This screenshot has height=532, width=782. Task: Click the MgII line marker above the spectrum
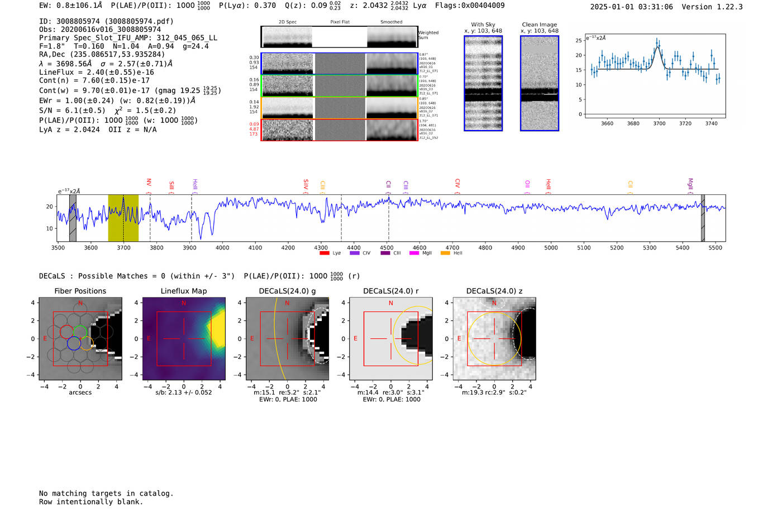690,184
